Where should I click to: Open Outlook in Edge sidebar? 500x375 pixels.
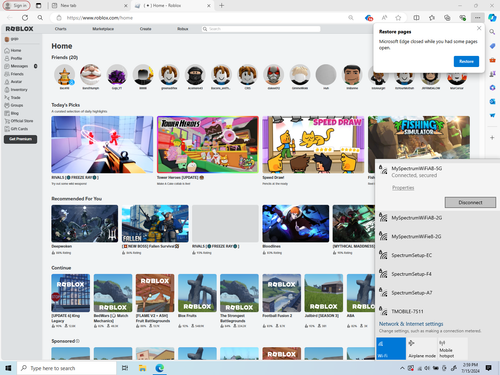pos(492,101)
